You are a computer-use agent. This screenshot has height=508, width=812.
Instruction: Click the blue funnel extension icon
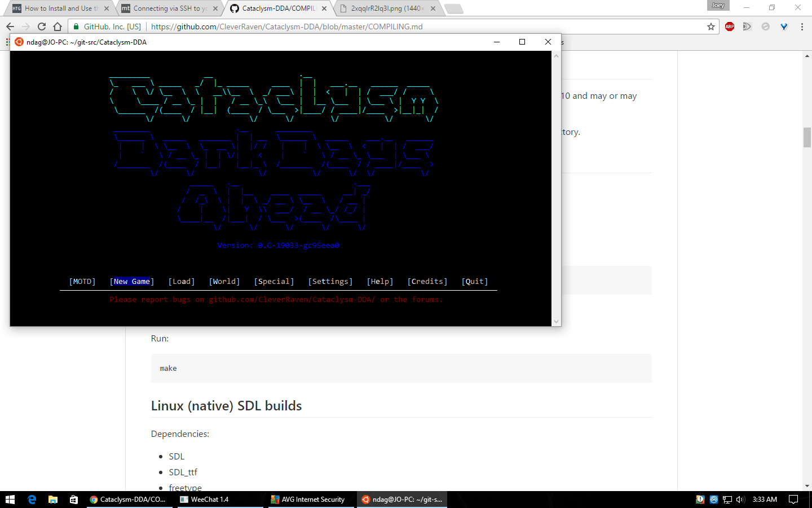point(784,27)
